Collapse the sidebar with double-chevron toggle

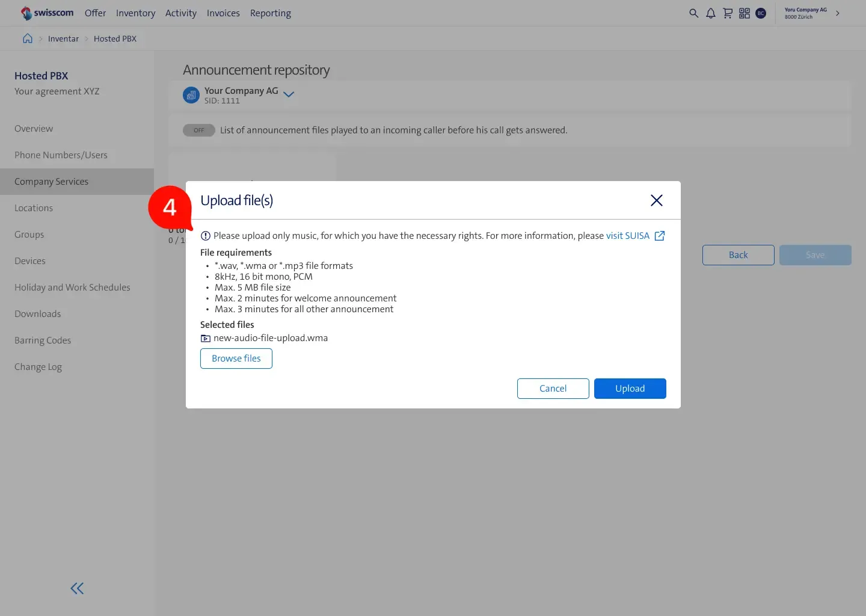pos(76,588)
